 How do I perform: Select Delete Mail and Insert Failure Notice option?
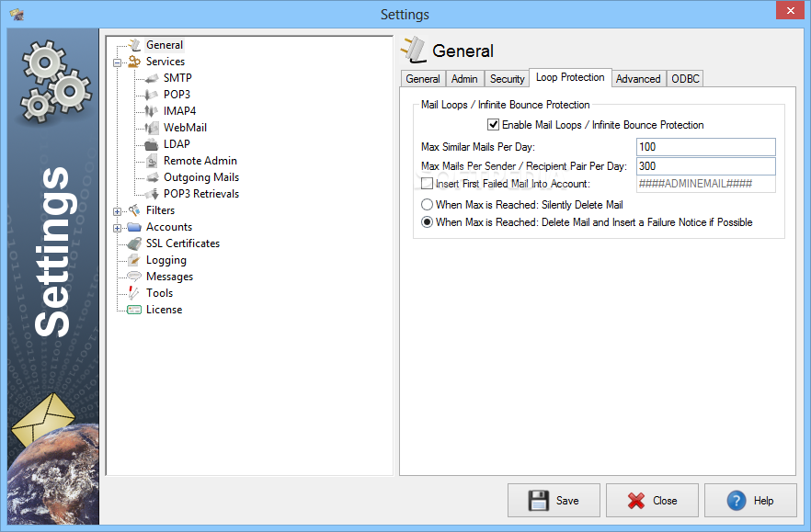coord(427,222)
